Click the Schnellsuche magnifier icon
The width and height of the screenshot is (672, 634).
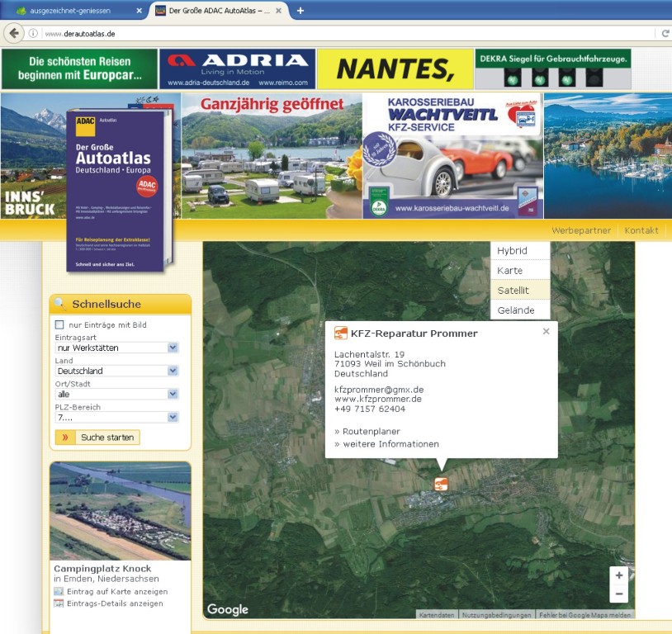pos(60,304)
